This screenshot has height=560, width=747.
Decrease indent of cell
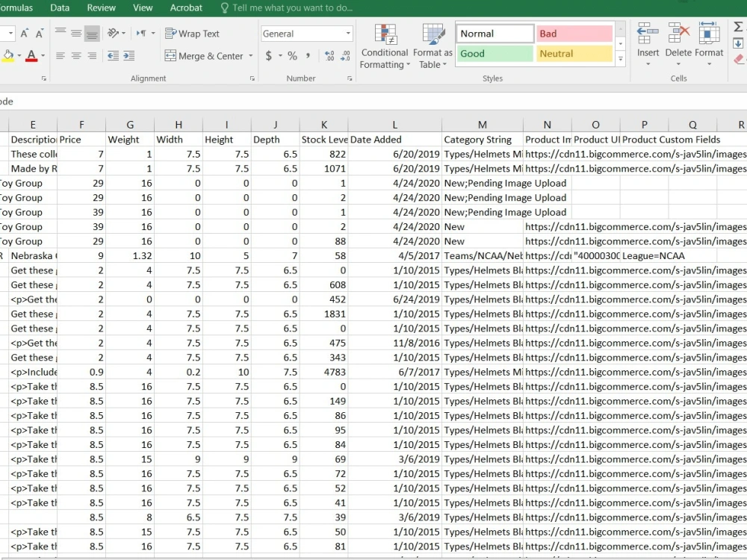point(114,56)
